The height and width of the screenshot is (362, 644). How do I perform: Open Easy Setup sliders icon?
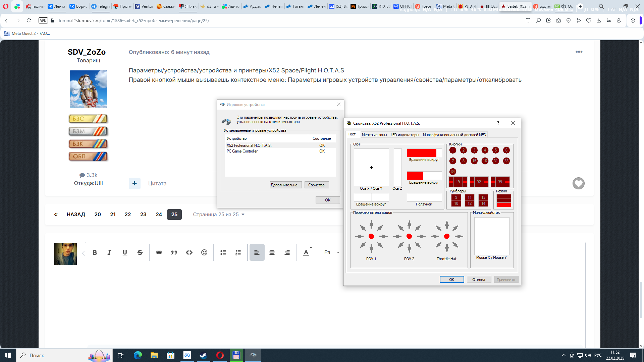pos(609,20)
